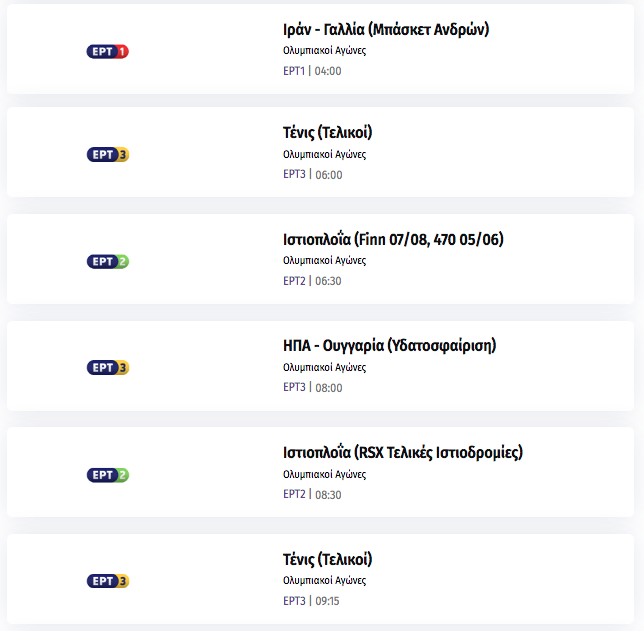Click the ΕΡΤ1 channel logo
Viewport: 644px width, 631px height.
click(x=108, y=51)
